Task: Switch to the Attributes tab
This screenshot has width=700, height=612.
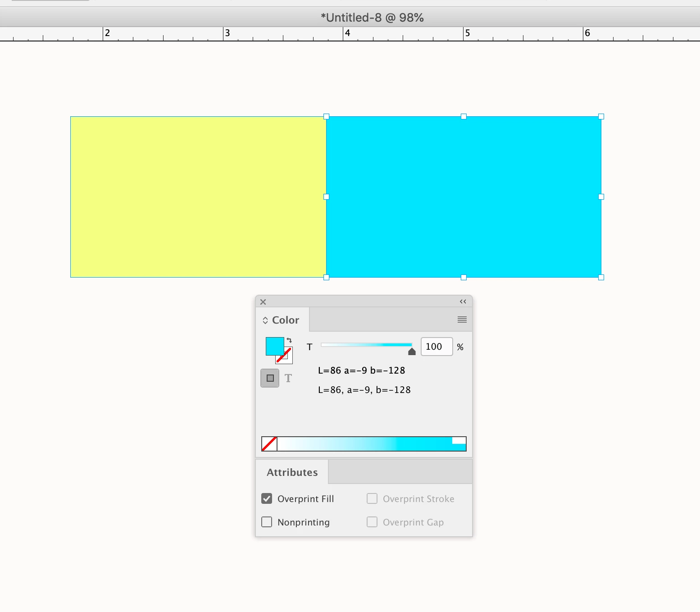Action: click(292, 472)
